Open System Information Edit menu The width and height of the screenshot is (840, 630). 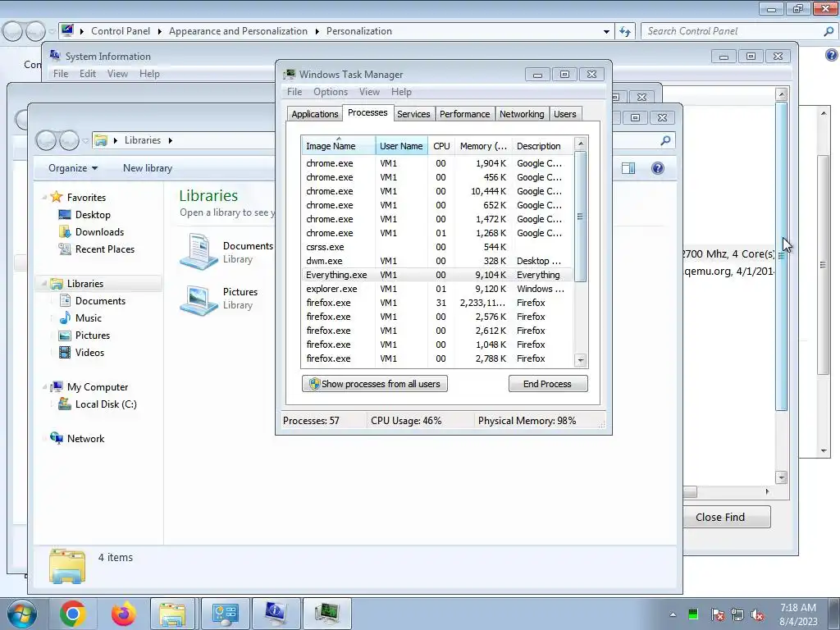(87, 74)
